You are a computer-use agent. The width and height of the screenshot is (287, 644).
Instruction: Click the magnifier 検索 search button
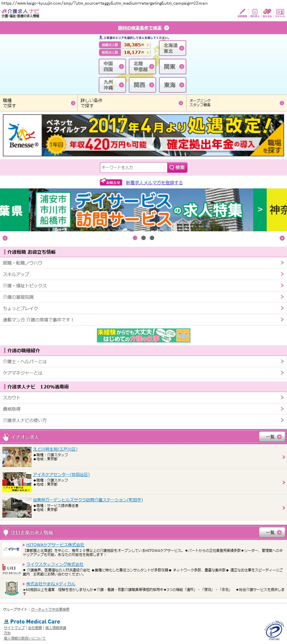coord(177,167)
